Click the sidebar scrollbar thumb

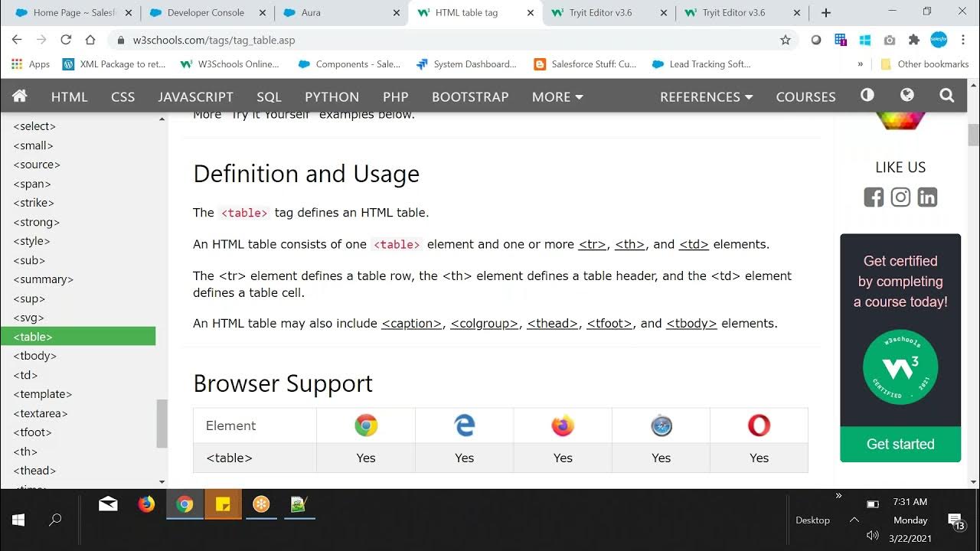[162, 423]
